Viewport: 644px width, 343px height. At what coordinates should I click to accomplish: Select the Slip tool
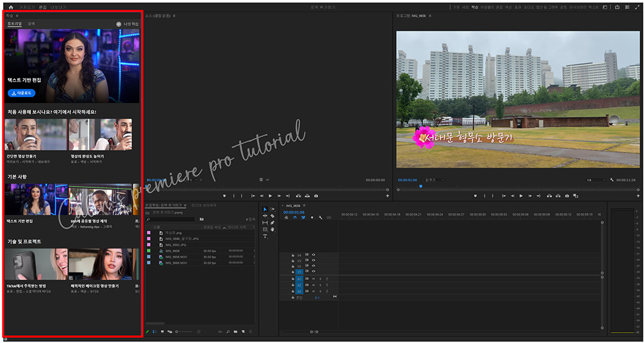[265, 223]
